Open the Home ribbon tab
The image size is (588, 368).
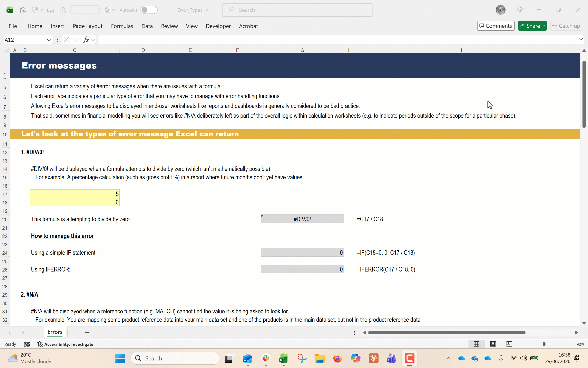click(x=35, y=26)
